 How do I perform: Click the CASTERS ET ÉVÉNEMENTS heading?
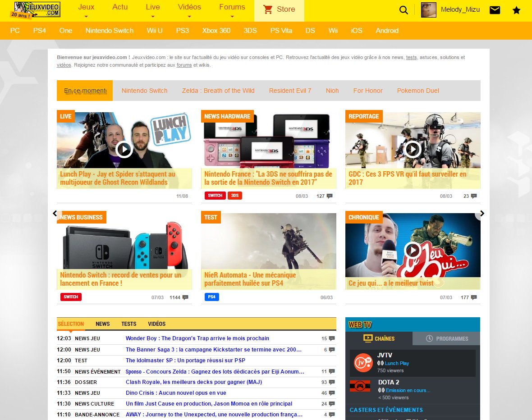[x=386, y=410]
